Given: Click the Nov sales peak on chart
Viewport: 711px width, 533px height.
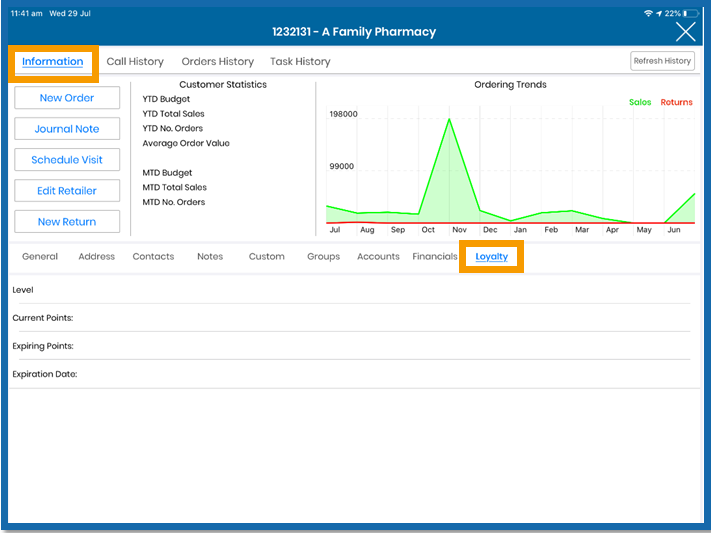Looking at the screenshot, I should pyautogui.click(x=449, y=119).
